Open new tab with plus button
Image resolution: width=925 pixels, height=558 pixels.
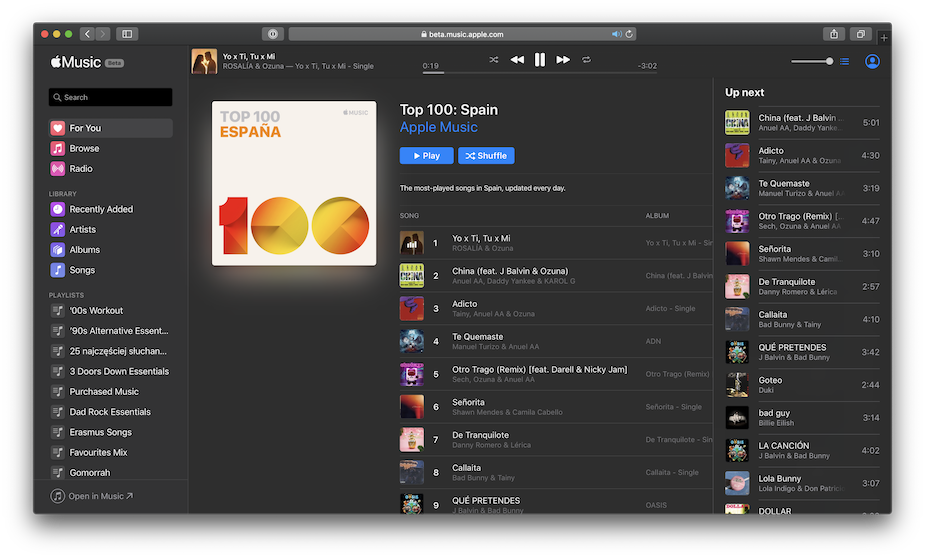(x=884, y=38)
